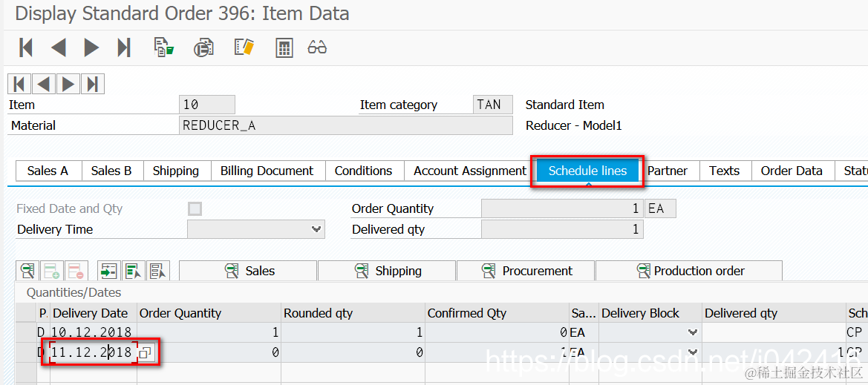The width and height of the screenshot is (868, 385).
Task: Open the Delivery Time dropdown
Action: pyautogui.click(x=317, y=230)
